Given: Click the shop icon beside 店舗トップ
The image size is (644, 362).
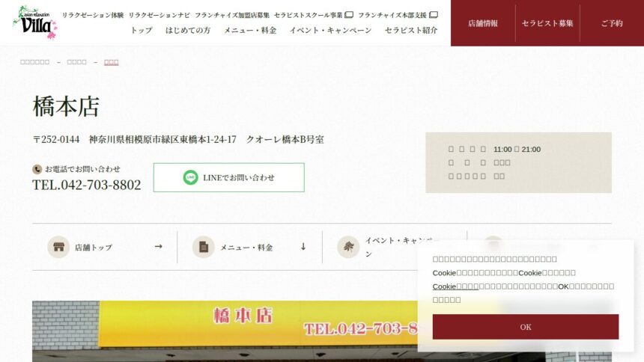Looking at the screenshot, I should point(58,247).
